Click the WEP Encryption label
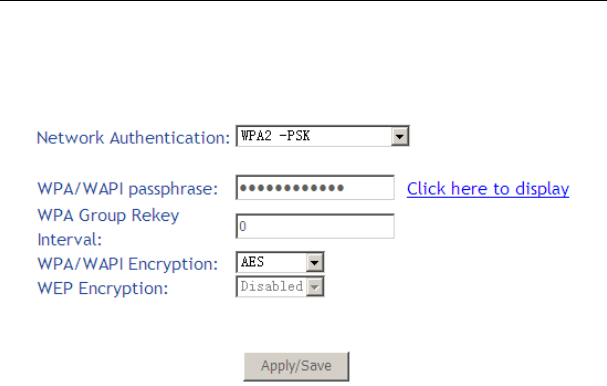The width and height of the screenshot is (607, 386). click(x=103, y=288)
